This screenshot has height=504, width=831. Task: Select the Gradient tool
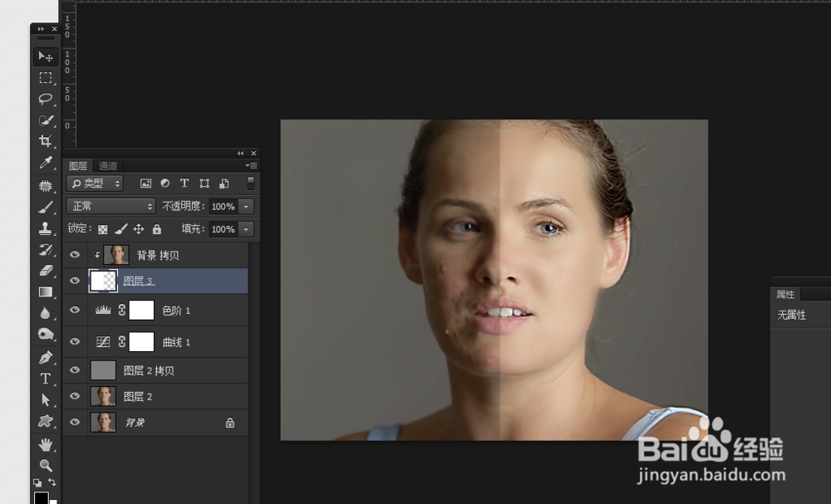45,291
